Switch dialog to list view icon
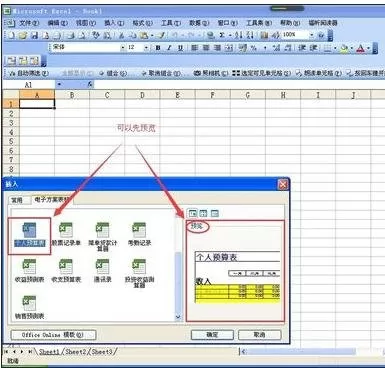The image size is (385, 368). [204, 213]
